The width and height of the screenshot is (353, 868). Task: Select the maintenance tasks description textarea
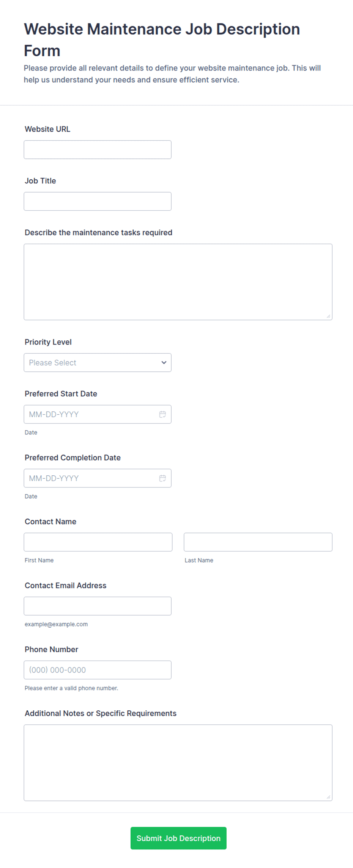click(x=178, y=282)
